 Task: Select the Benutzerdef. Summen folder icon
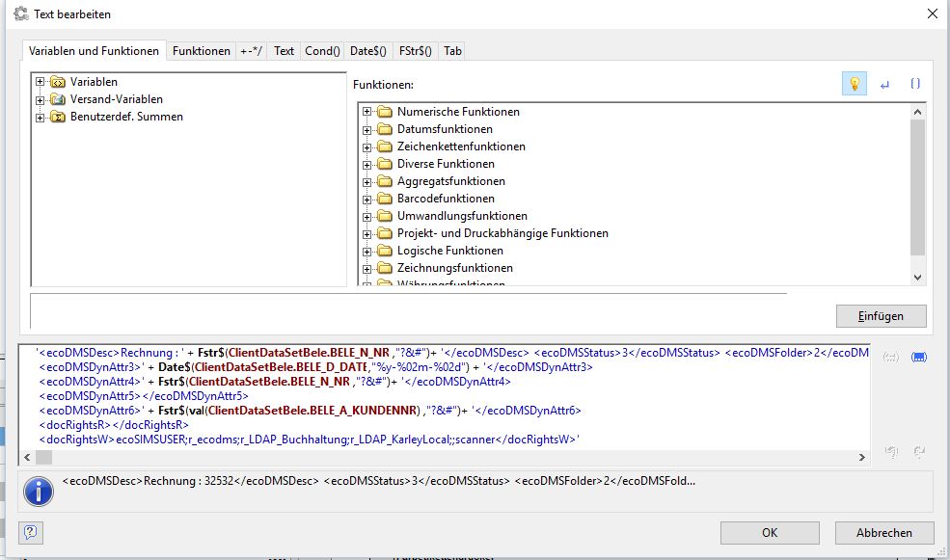pos(58,117)
